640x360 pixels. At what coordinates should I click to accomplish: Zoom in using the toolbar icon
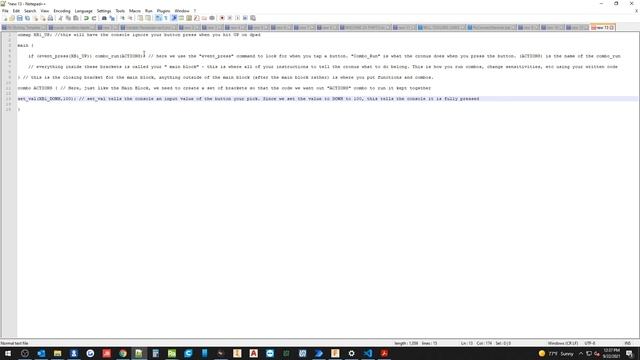(x=122, y=18)
